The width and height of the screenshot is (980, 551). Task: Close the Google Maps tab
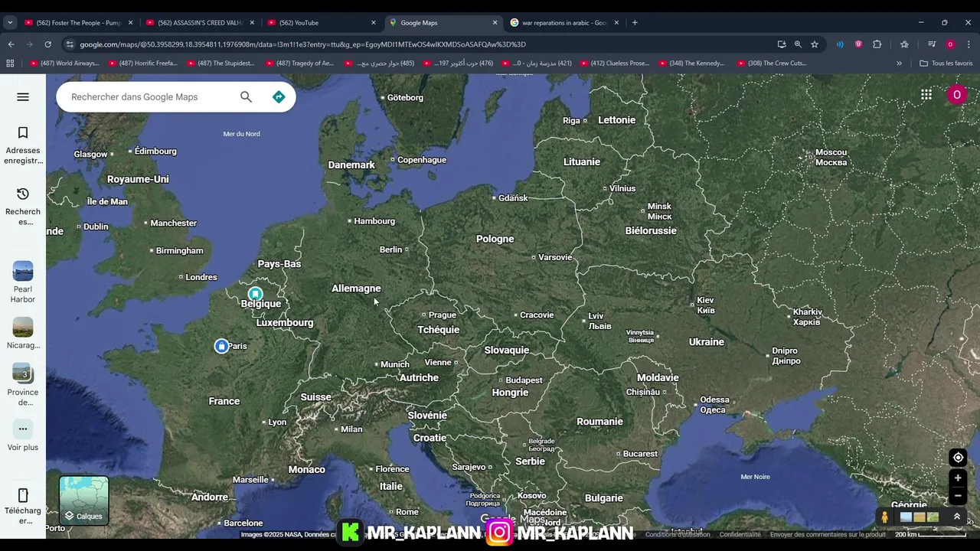click(495, 22)
